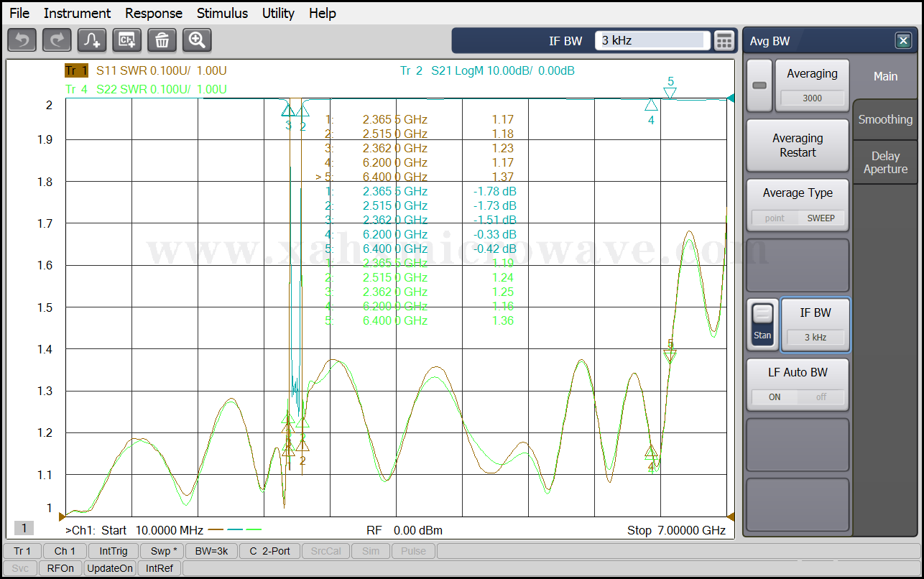Click the IF BW 3 kHz button
924x579 pixels.
(816, 324)
